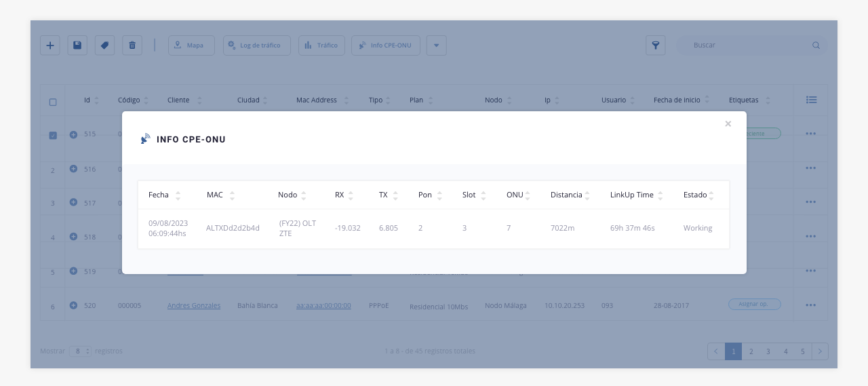Image resolution: width=868 pixels, height=386 pixels.
Task: Open the Andres Gonzales client link
Action: [x=194, y=306]
